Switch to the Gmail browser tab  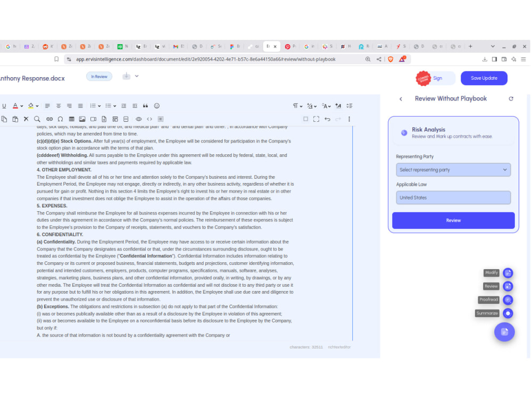178,46
